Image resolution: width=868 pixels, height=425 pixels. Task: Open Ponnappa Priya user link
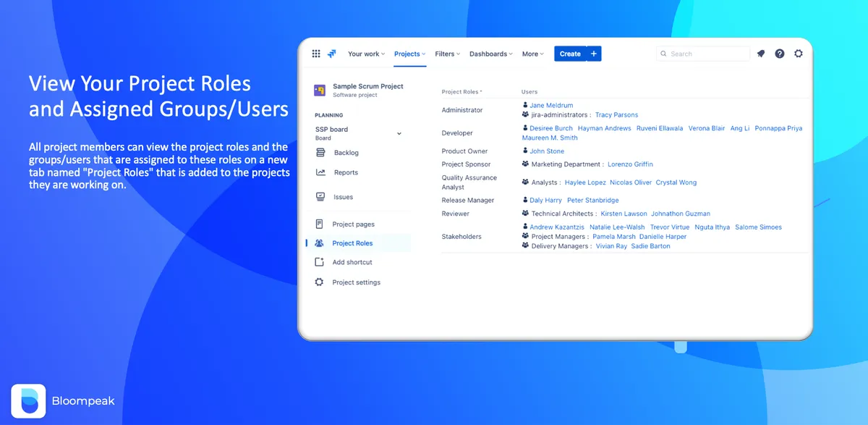pos(778,128)
